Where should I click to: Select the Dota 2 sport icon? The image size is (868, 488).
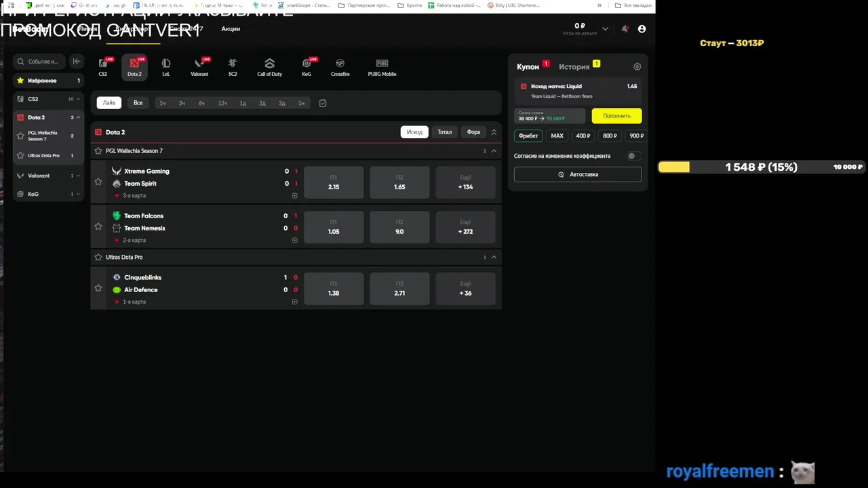tap(134, 67)
